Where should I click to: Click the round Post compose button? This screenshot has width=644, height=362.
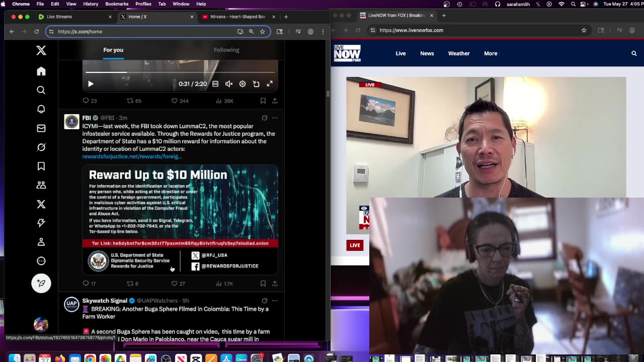(x=41, y=283)
